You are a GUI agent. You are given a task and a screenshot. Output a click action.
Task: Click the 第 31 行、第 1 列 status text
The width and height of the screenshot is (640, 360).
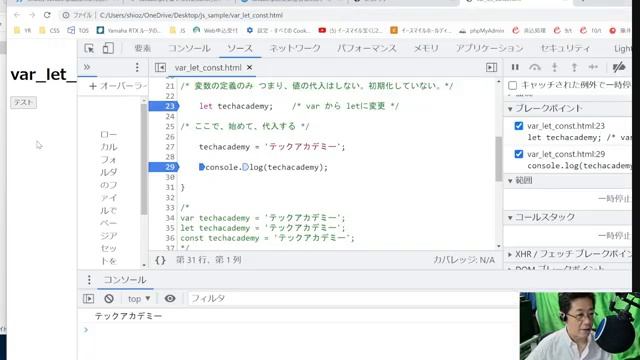(209, 260)
